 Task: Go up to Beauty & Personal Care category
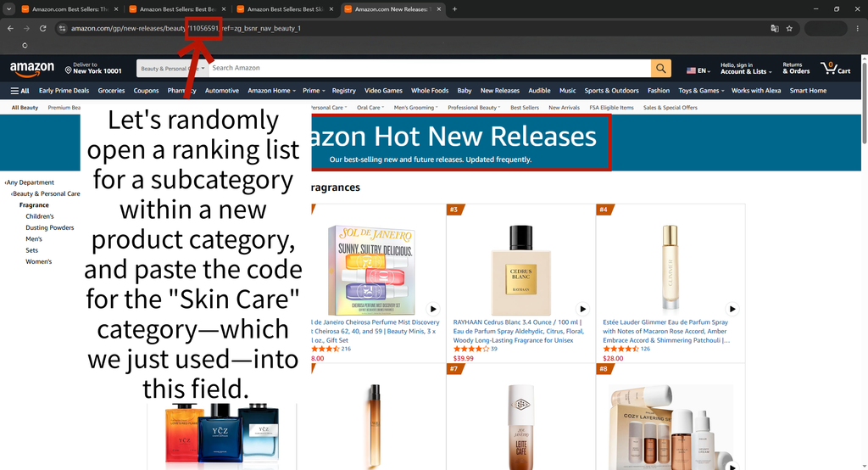[x=46, y=194]
